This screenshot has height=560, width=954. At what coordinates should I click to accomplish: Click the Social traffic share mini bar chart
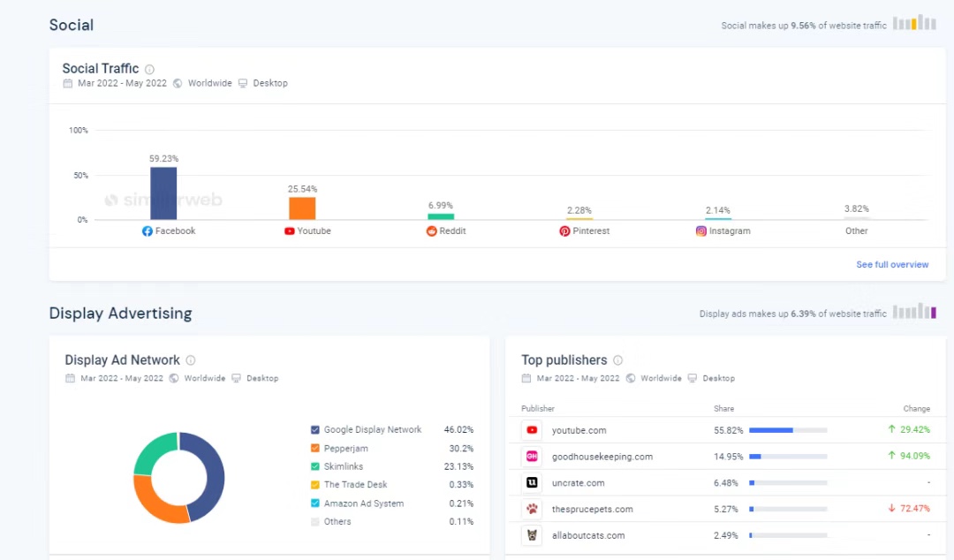point(914,23)
